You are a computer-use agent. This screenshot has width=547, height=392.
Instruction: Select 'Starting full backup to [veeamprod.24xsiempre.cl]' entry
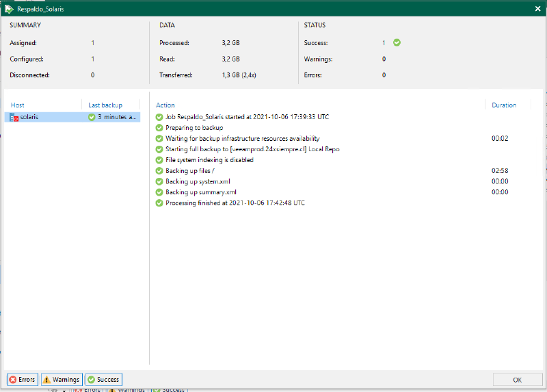[252, 149]
